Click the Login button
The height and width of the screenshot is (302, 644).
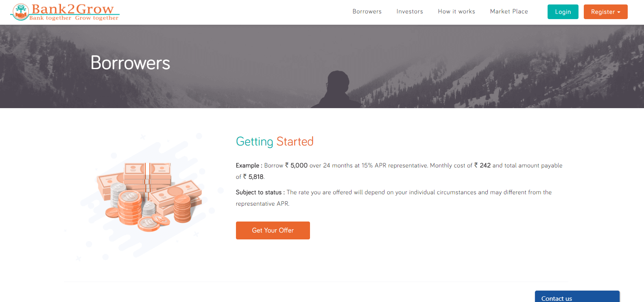pyautogui.click(x=563, y=12)
